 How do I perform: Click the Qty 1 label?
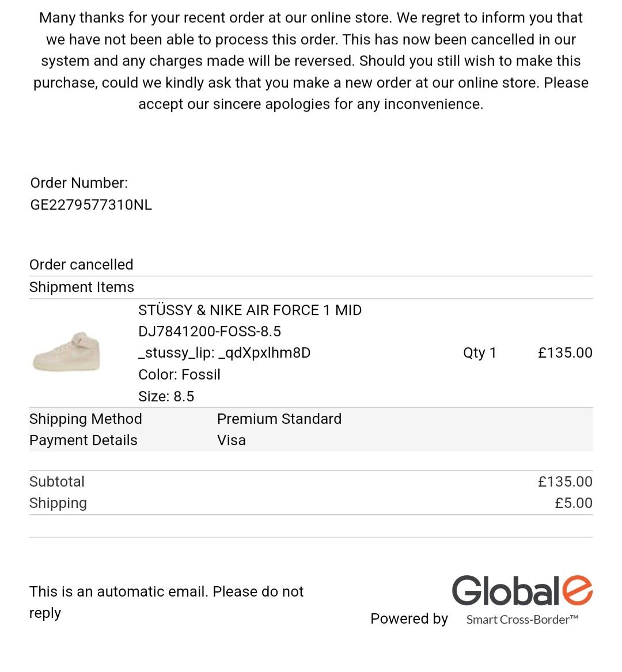tap(479, 353)
